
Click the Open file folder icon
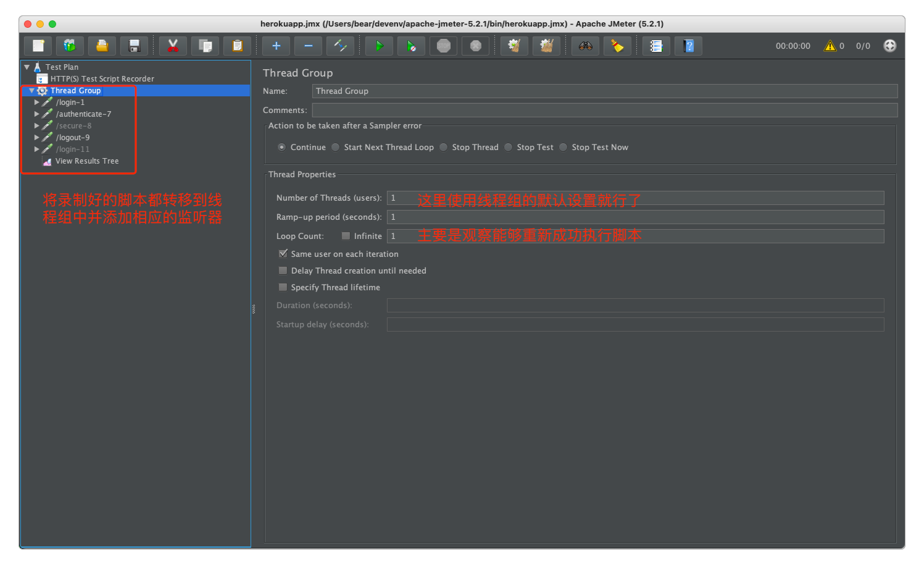pyautogui.click(x=102, y=46)
